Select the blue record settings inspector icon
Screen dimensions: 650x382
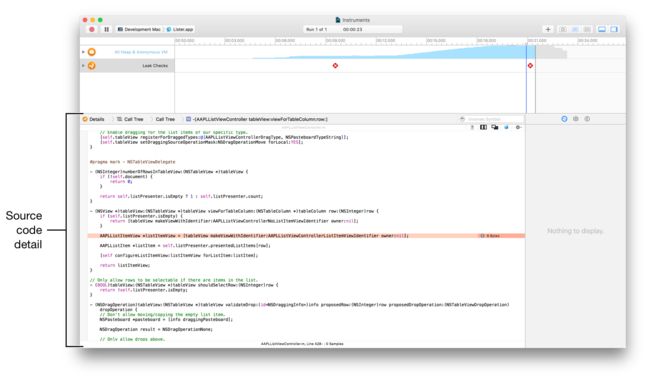pos(564,119)
